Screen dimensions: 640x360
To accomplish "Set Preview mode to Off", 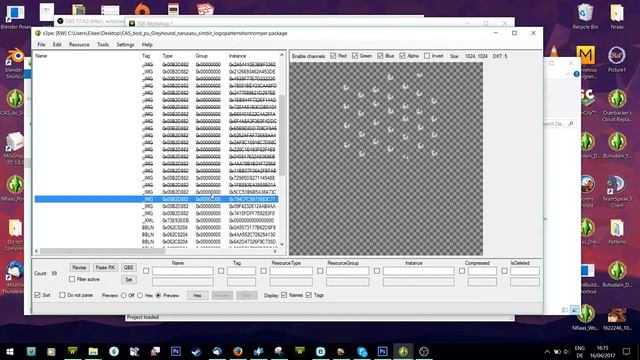I will pos(124,295).
